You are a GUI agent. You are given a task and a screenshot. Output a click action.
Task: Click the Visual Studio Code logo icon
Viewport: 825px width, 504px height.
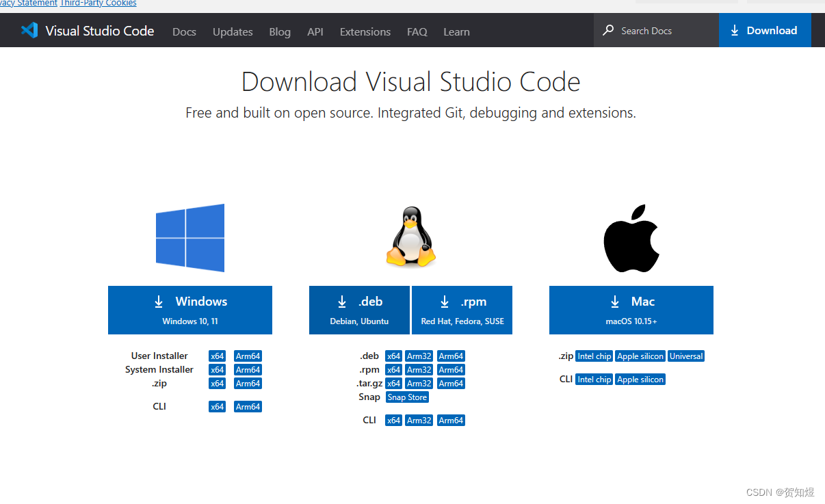click(x=29, y=30)
